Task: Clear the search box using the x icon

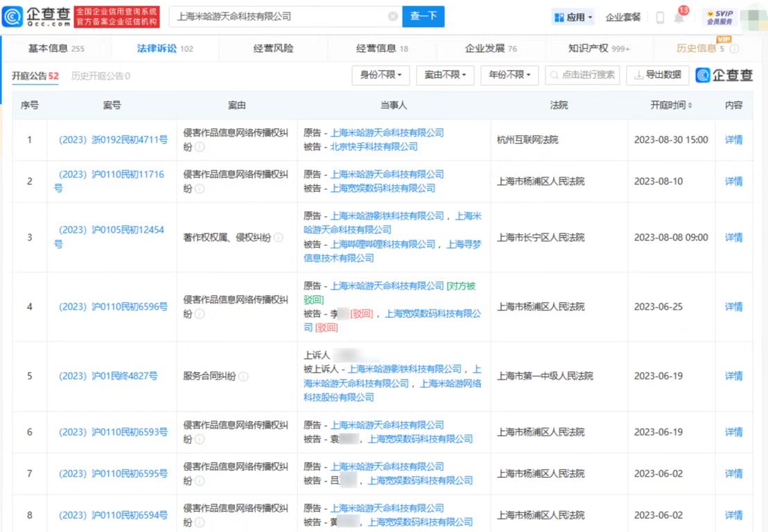Action: point(393,16)
